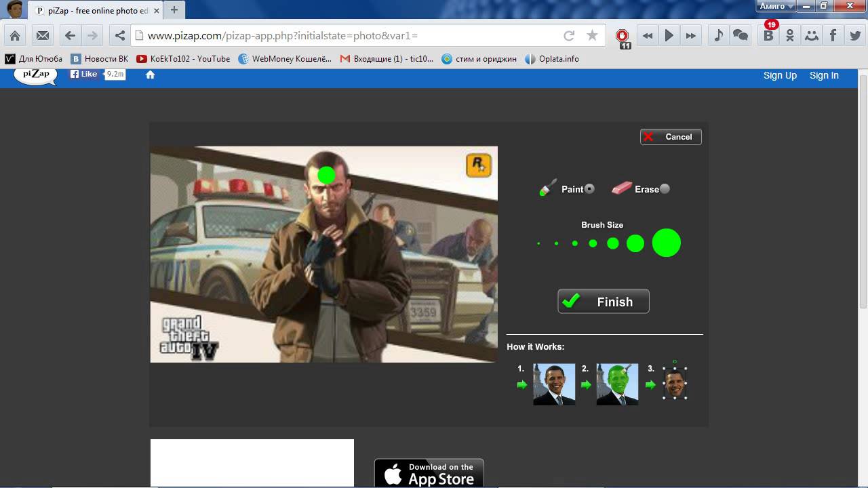
Task: Open the KoEkTo102 - YouTube bookmark
Action: (x=183, y=59)
